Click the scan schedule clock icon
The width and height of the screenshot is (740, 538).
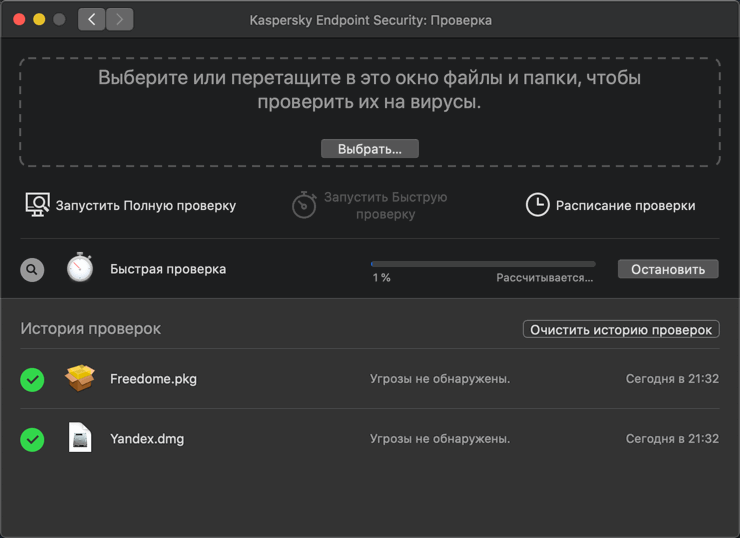[x=537, y=205]
